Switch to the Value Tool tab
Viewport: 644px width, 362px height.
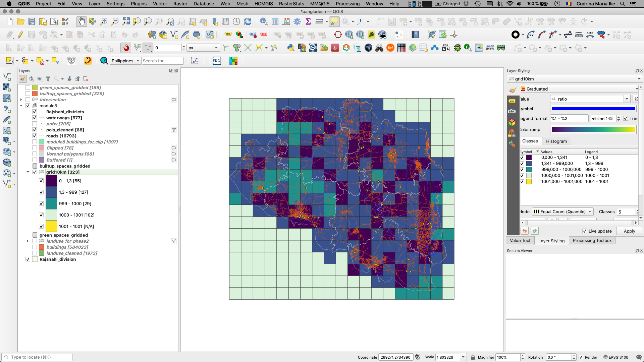[x=520, y=241]
